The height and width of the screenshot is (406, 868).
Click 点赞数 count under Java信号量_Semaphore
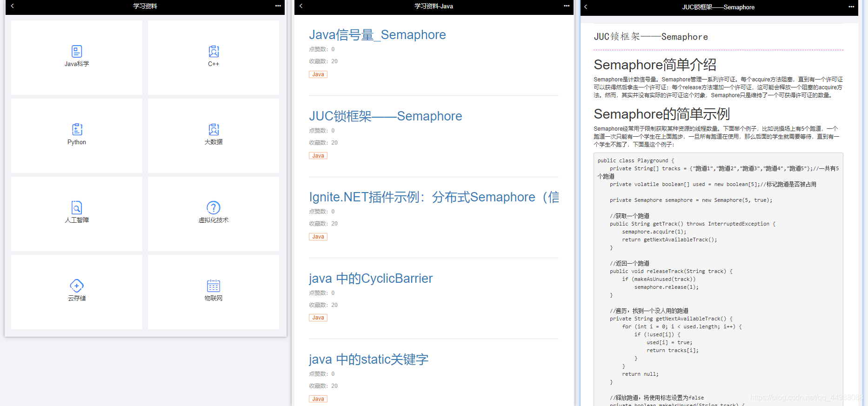pos(322,49)
